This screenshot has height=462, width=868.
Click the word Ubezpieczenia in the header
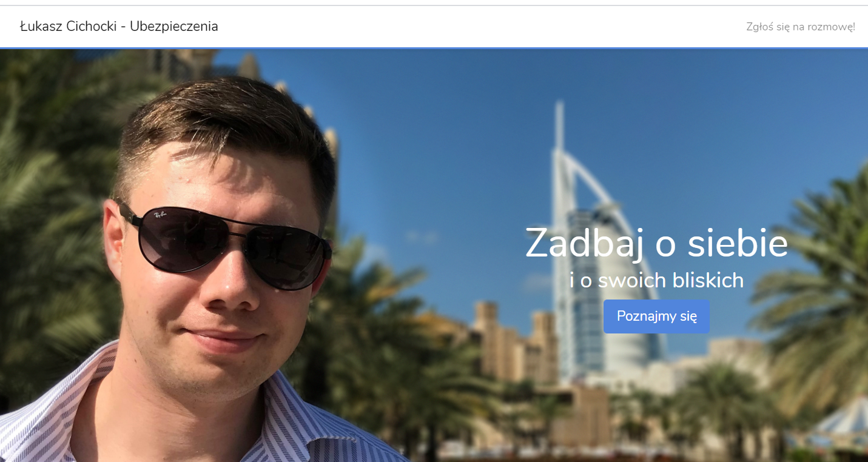pyautogui.click(x=173, y=26)
